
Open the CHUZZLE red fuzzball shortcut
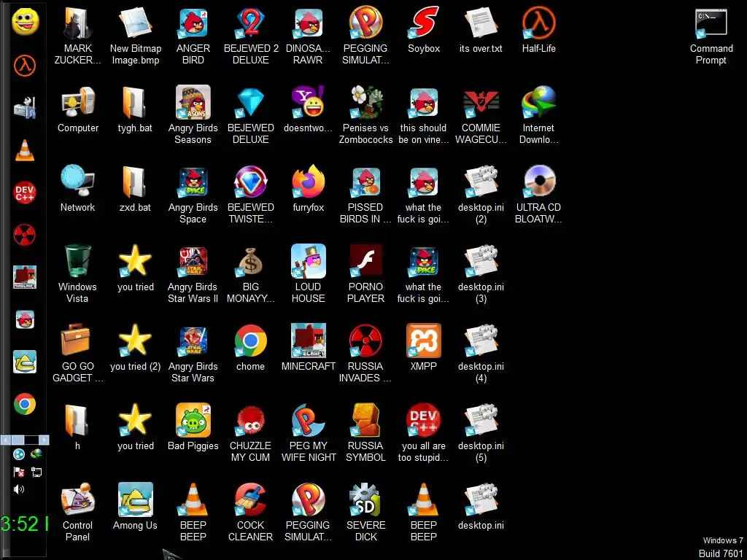click(x=251, y=433)
